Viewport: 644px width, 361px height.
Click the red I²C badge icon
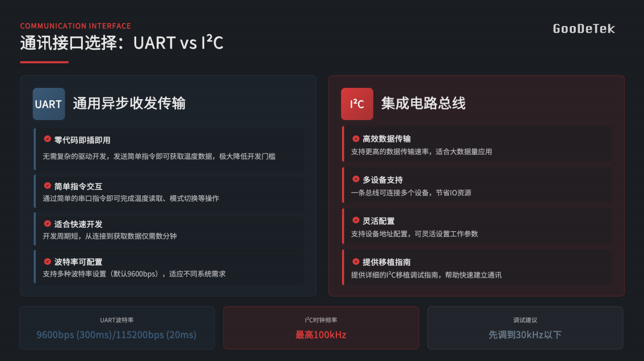357,104
